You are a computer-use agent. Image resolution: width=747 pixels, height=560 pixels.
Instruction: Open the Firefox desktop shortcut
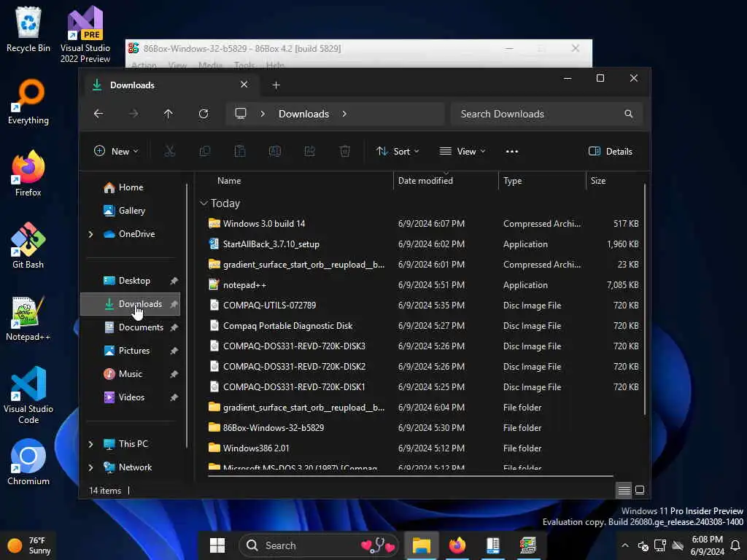[x=28, y=174]
